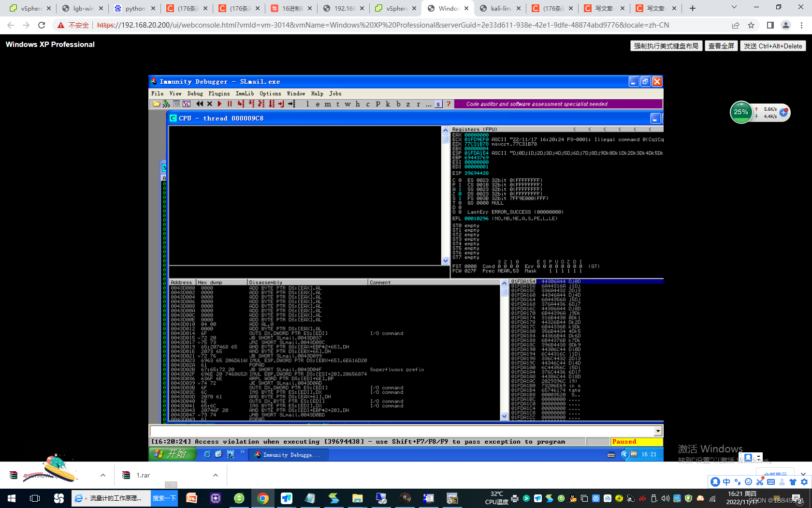This screenshot has height=508, width=812.
Task: Click Immunity Debugger XP taskbar button
Action: pos(289,455)
